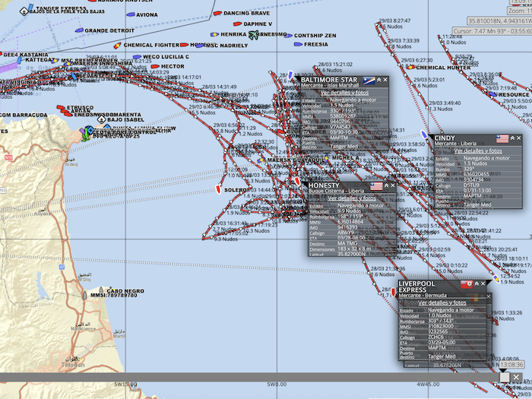Viewport: 532px width, 399px height.
Task: Collapse the CINDY info popup
Action: click(512, 138)
